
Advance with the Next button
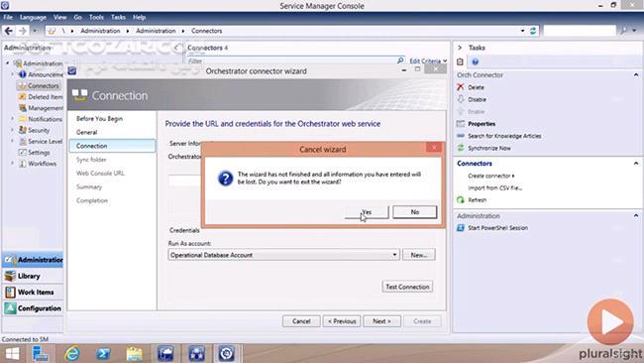point(381,321)
